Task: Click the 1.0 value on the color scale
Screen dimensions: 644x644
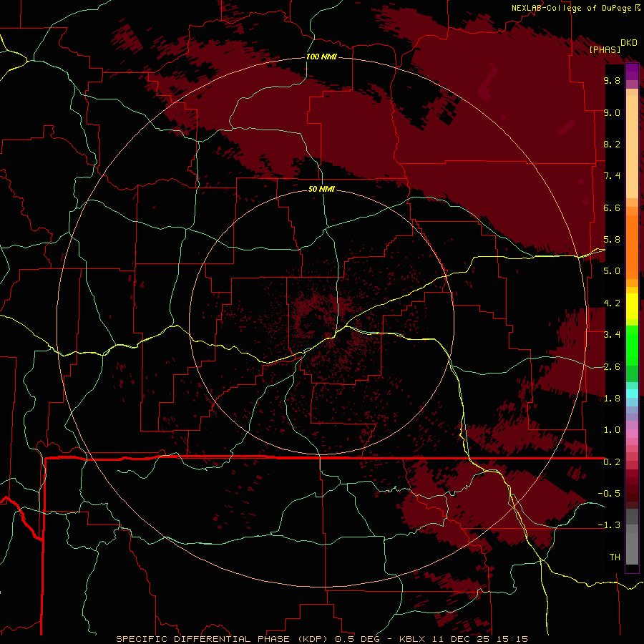Action: pos(612,430)
